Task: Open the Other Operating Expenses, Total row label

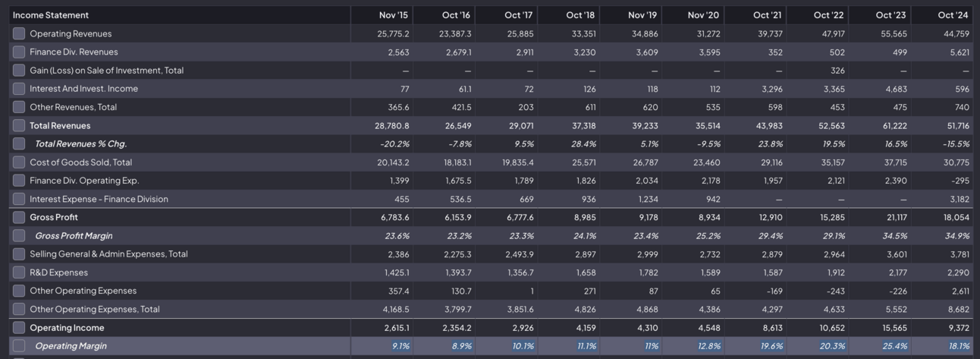Action: pyautogui.click(x=95, y=310)
